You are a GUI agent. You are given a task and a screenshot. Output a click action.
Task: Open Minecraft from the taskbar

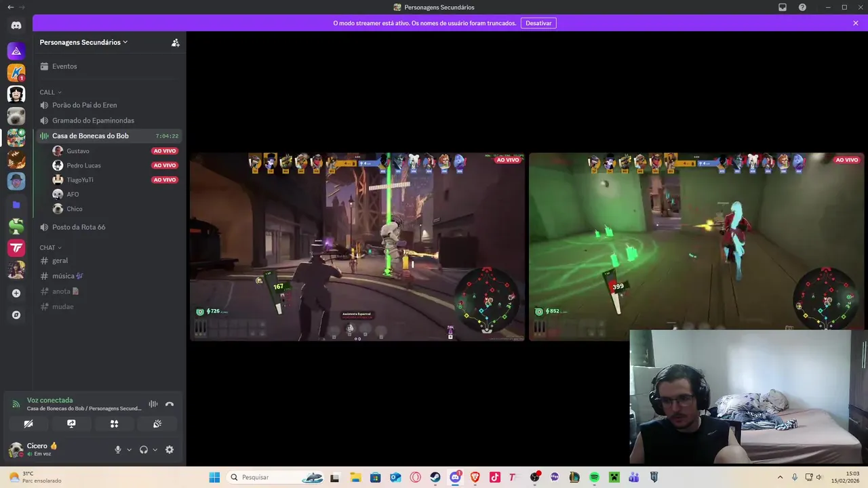point(614,477)
